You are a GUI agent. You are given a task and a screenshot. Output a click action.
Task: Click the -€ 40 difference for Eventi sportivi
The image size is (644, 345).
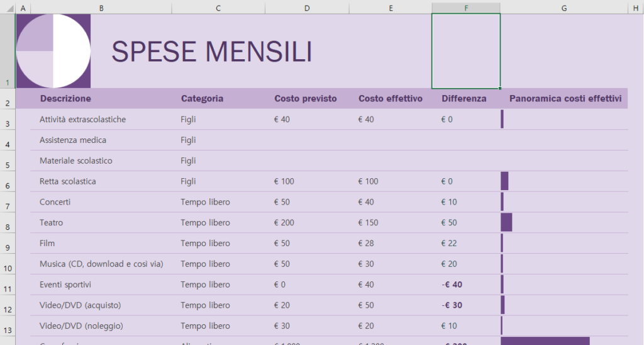tap(452, 285)
